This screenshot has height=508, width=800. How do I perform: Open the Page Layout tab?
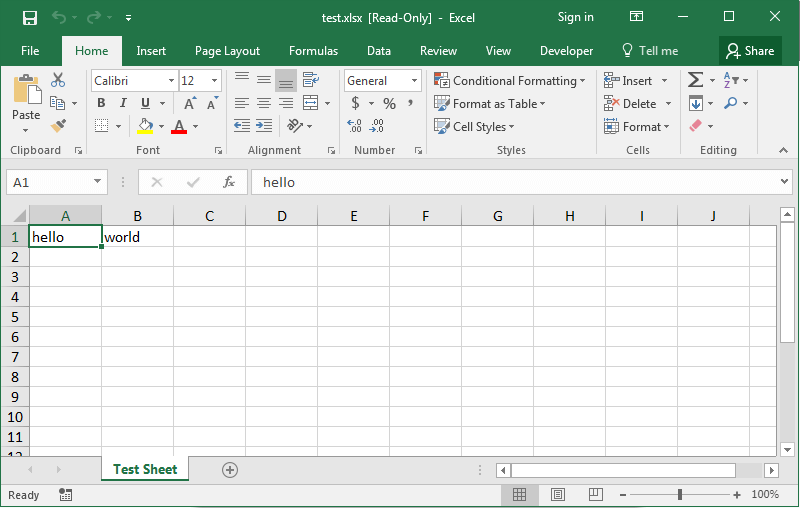pyautogui.click(x=227, y=51)
